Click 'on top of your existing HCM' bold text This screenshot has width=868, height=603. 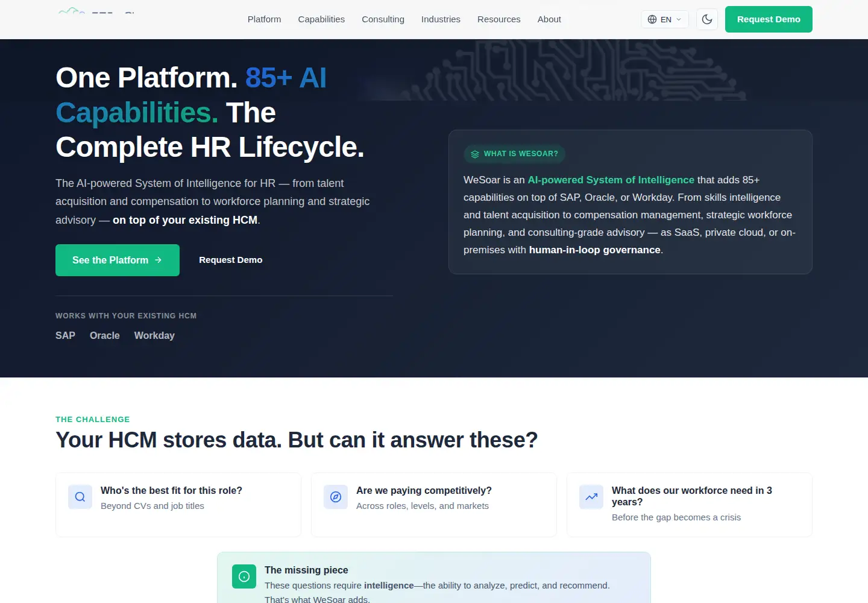185,220
